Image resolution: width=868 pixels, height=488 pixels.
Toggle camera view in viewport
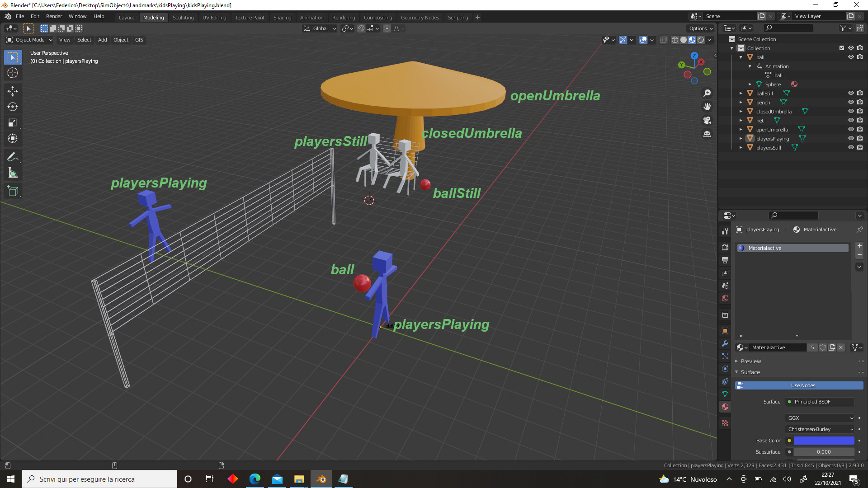tap(707, 120)
